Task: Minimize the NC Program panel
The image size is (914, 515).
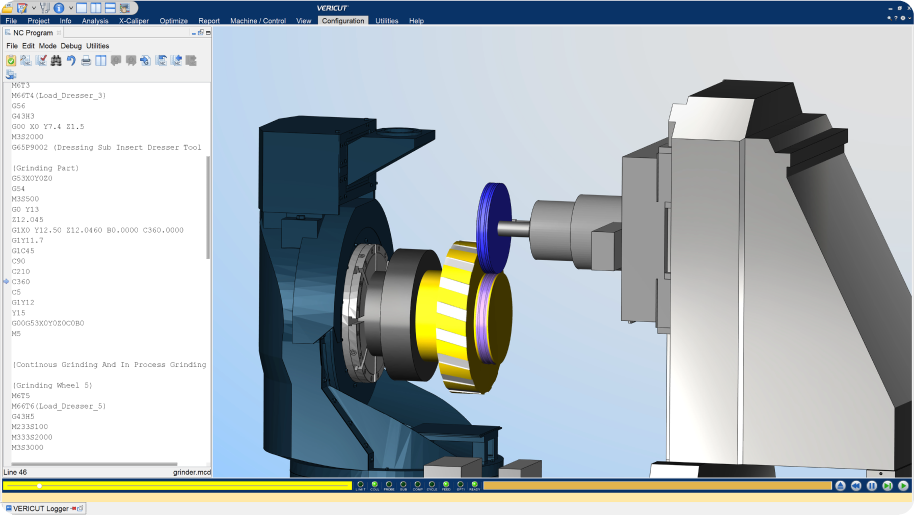Action: point(193,32)
